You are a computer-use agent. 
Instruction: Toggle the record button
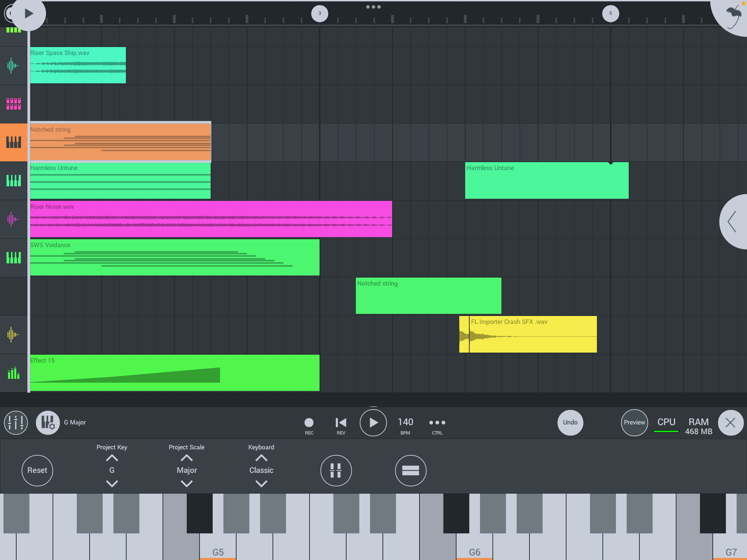click(x=309, y=422)
